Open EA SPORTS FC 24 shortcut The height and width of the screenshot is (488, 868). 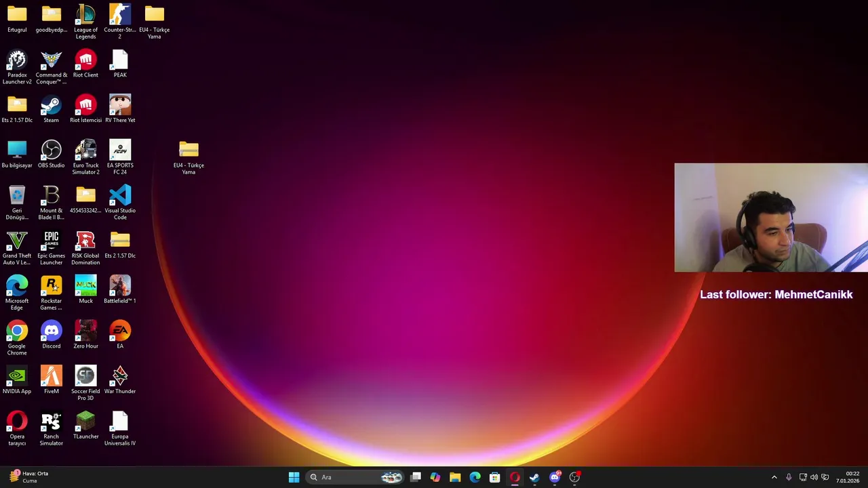point(120,157)
